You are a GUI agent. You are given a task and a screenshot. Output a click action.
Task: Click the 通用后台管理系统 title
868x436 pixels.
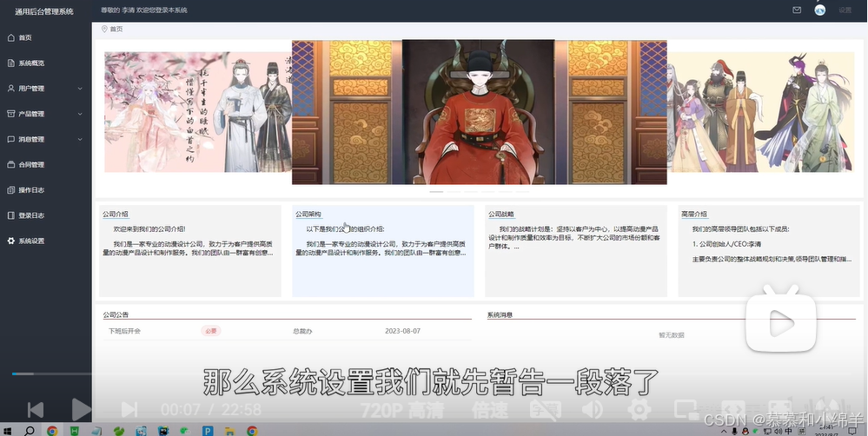coord(44,11)
